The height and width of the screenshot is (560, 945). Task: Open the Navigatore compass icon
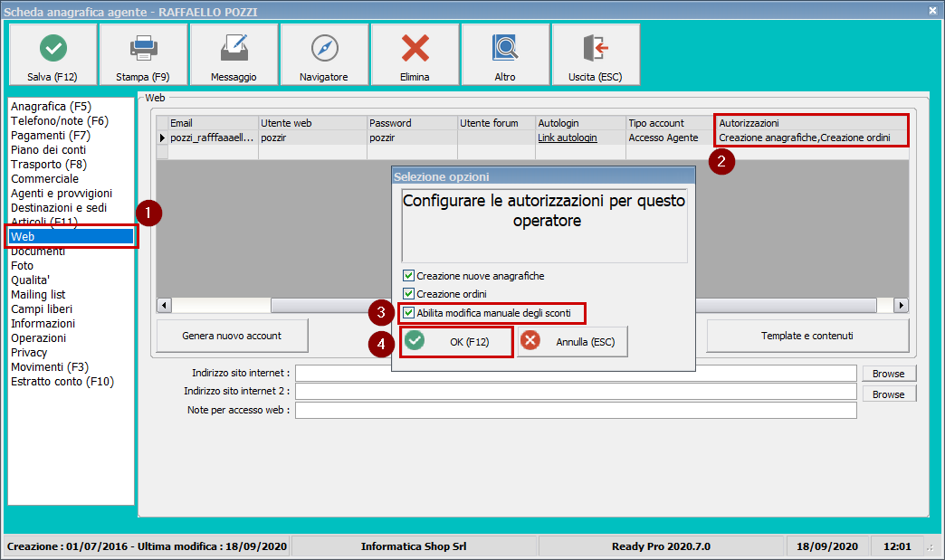[x=324, y=48]
